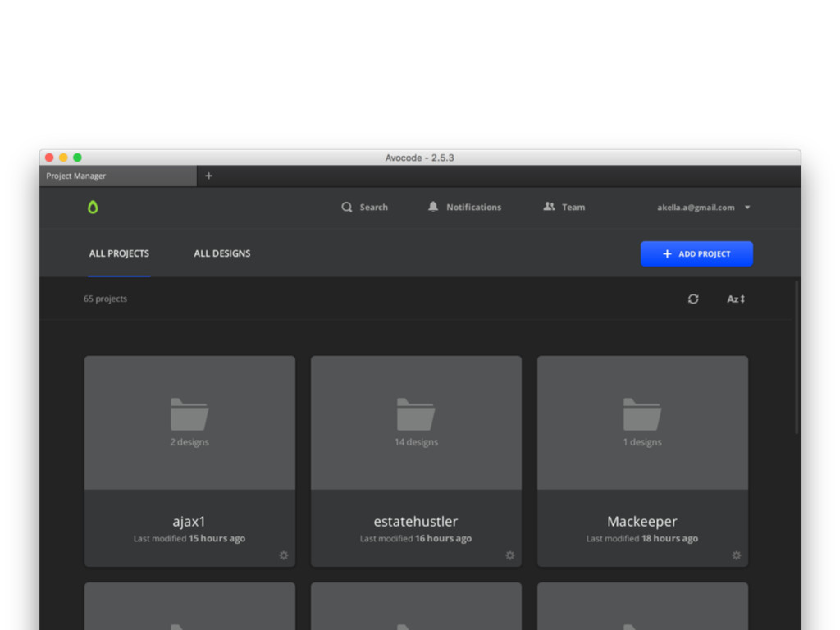Viewport: 840px width, 630px height.
Task: Open the Team members icon
Action: point(549,208)
